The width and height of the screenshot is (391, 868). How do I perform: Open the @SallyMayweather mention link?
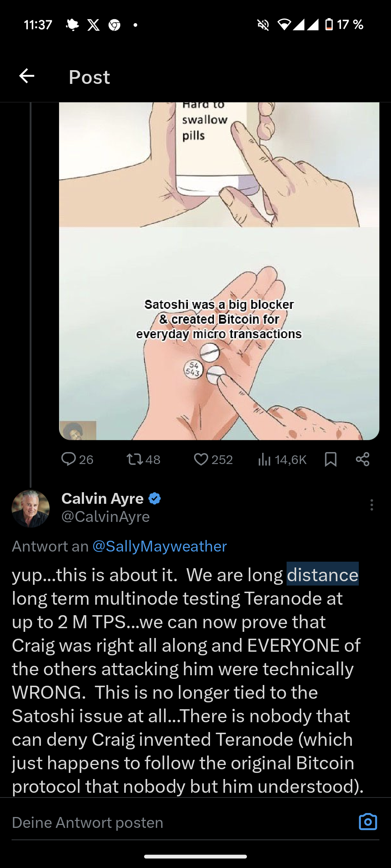tap(160, 546)
